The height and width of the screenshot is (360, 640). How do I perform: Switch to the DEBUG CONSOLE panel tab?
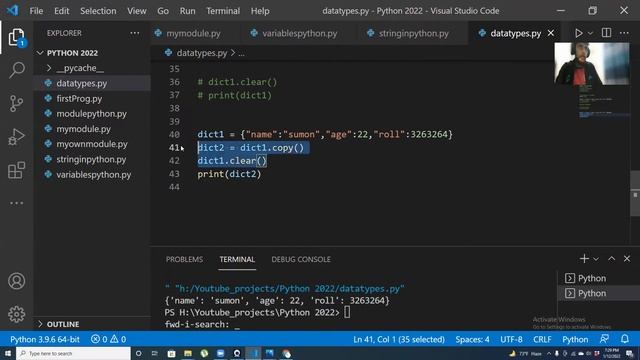[301, 259]
